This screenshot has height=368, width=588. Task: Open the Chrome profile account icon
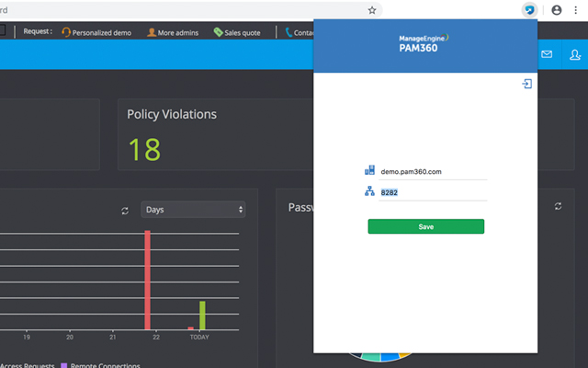pyautogui.click(x=557, y=10)
